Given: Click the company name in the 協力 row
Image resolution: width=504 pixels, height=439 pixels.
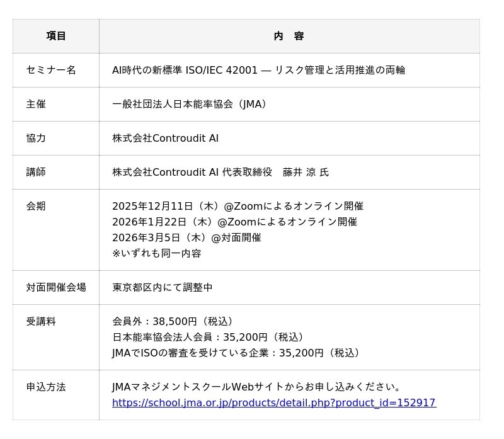Looking at the screenshot, I should tap(165, 138).
